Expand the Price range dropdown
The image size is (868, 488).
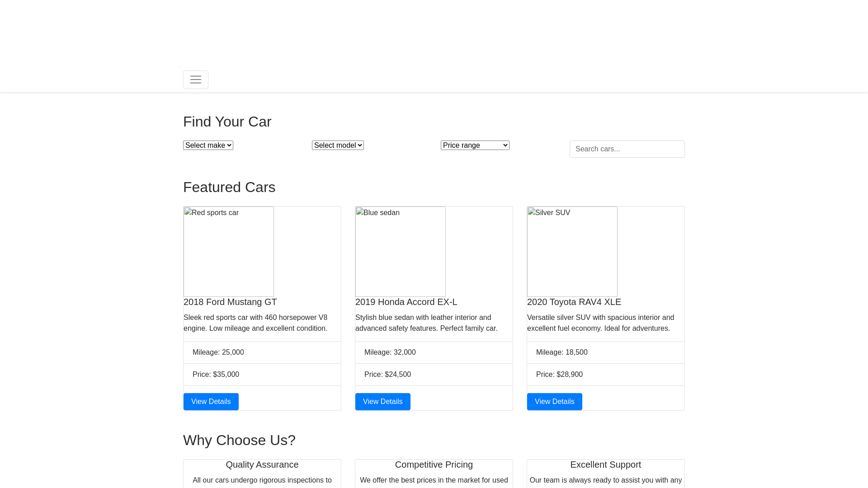point(475,145)
